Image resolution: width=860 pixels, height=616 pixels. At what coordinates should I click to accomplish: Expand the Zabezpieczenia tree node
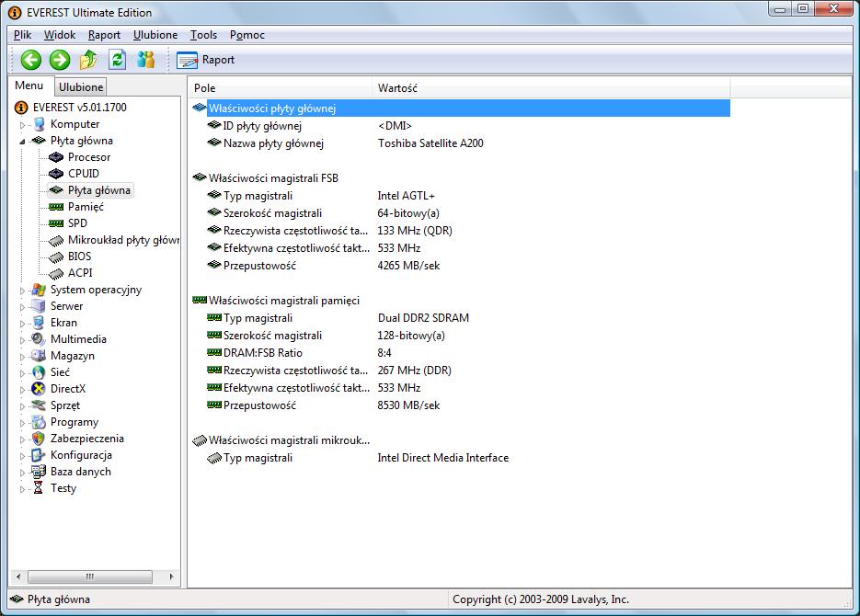click(22, 439)
